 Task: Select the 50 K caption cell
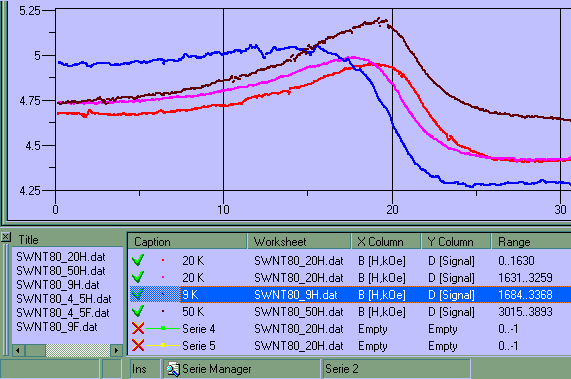click(x=193, y=312)
